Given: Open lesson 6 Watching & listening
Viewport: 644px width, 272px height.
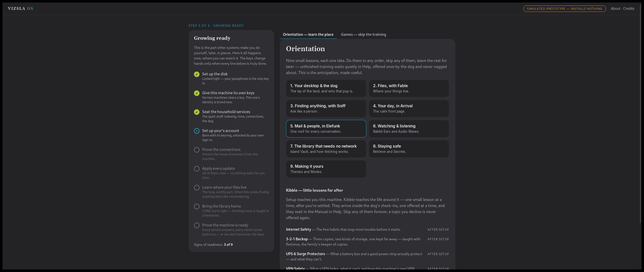Looking at the screenshot, I should pyautogui.click(x=409, y=129).
